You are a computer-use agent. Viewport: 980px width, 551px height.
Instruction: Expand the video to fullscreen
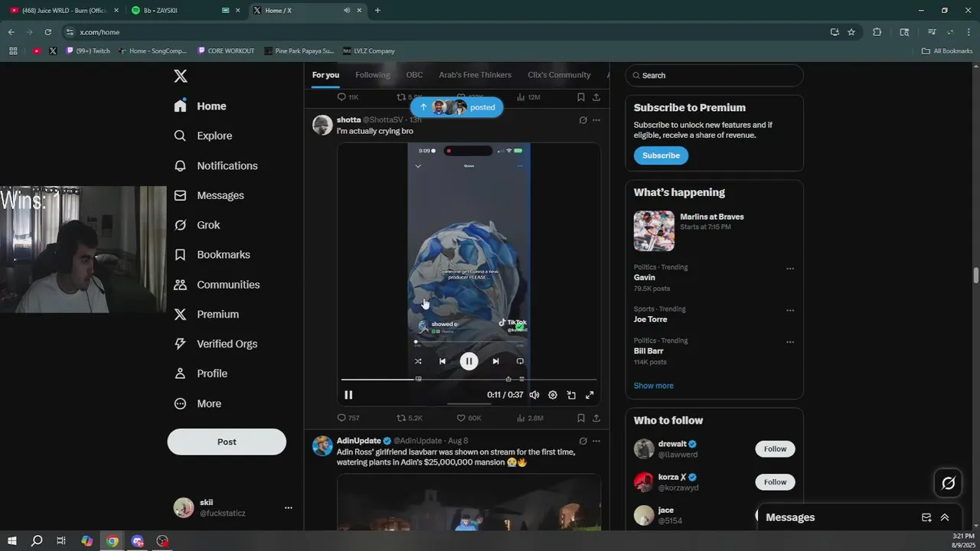click(590, 395)
